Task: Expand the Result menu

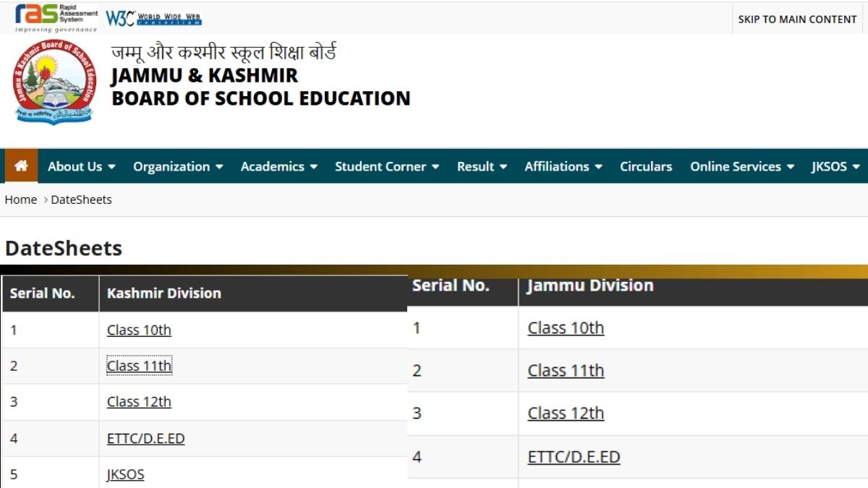Action: [x=482, y=166]
